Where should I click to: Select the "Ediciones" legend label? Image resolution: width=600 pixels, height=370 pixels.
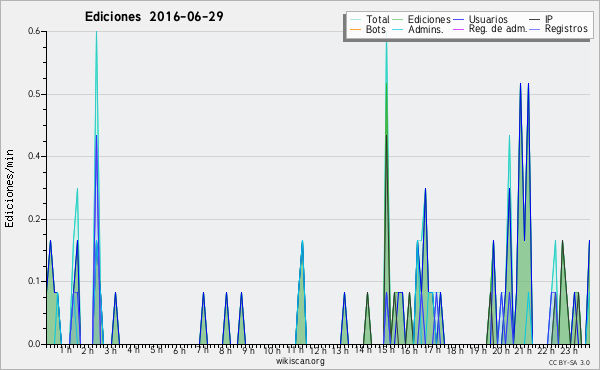coord(429,19)
